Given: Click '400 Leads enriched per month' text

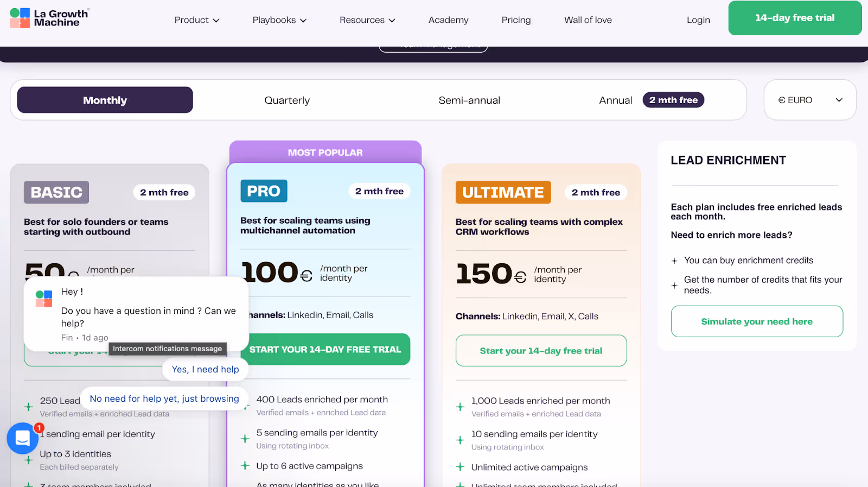Looking at the screenshot, I should (322, 400).
